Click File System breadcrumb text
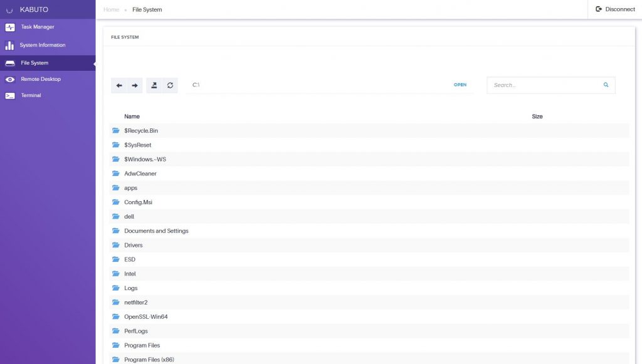 (147, 9)
